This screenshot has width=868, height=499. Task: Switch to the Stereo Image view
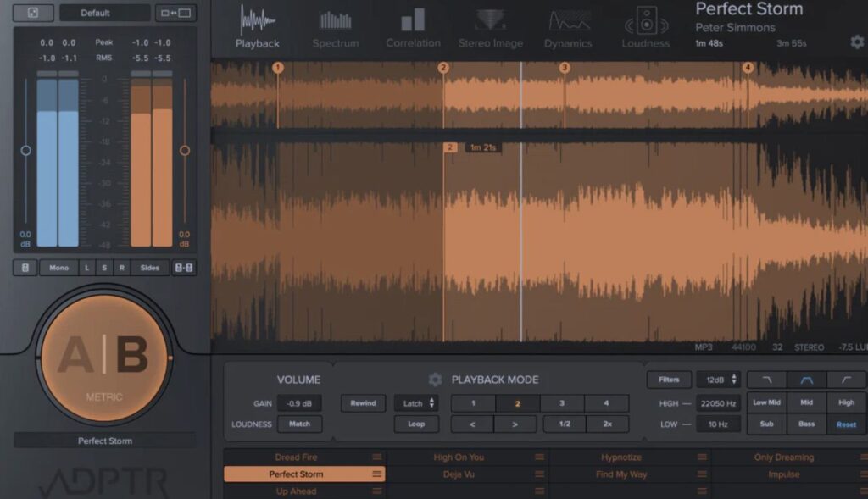point(492,28)
